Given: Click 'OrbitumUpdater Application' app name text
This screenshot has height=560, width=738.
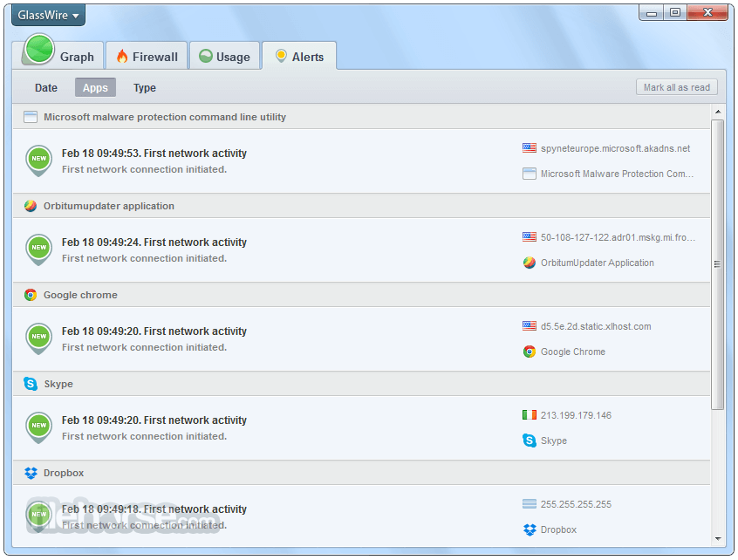Looking at the screenshot, I should pyautogui.click(x=598, y=263).
